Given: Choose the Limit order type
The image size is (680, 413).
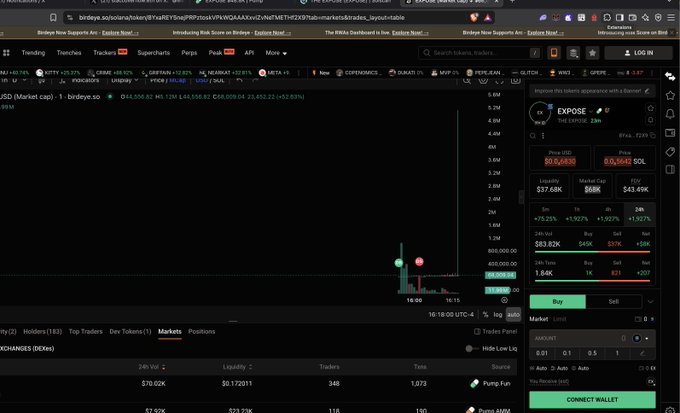Looking at the screenshot, I should click(559, 319).
